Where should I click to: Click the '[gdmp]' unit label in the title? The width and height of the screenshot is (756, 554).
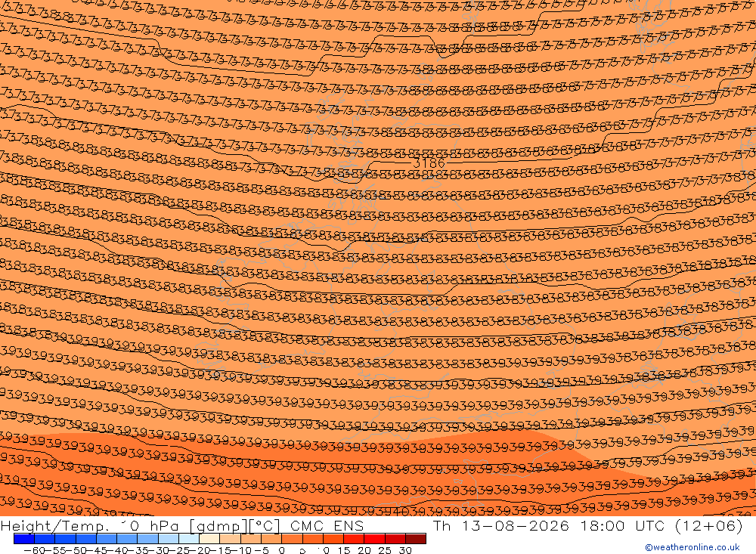point(219,526)
